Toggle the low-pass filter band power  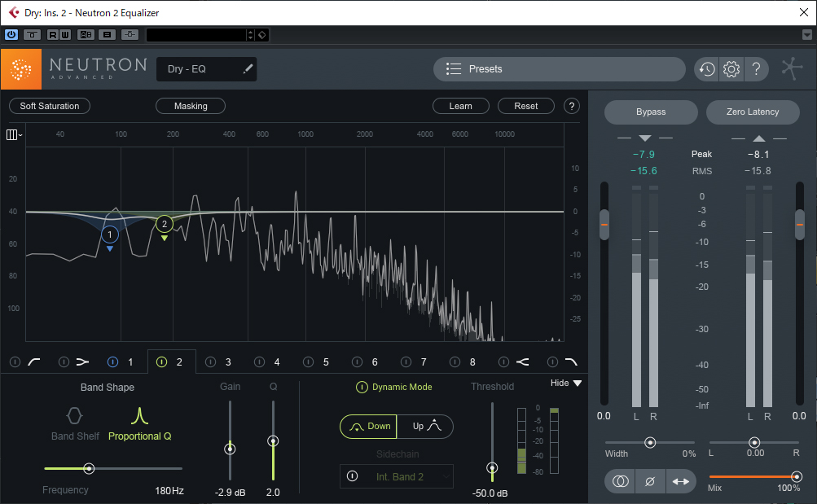tap(552, 362)
